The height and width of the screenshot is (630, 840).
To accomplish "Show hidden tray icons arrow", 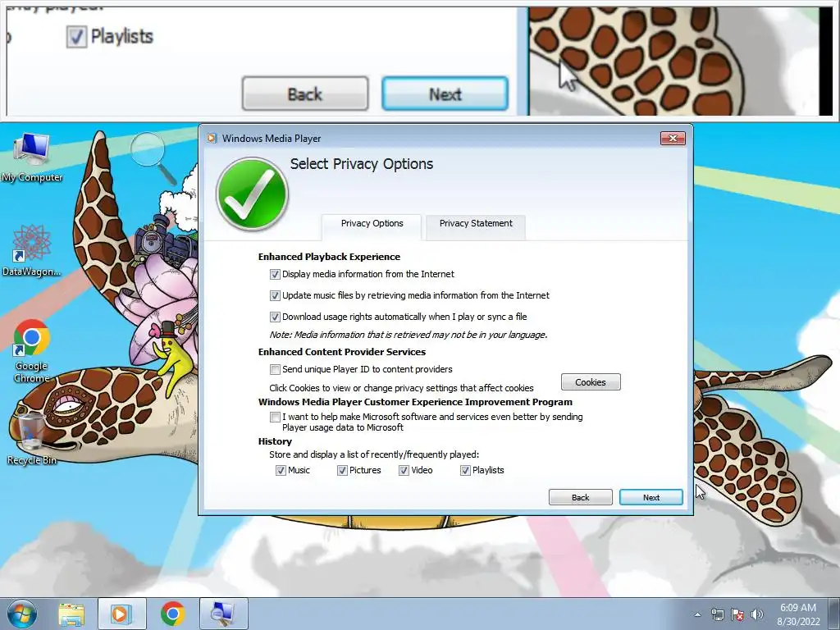I will [x=697, y=614].
